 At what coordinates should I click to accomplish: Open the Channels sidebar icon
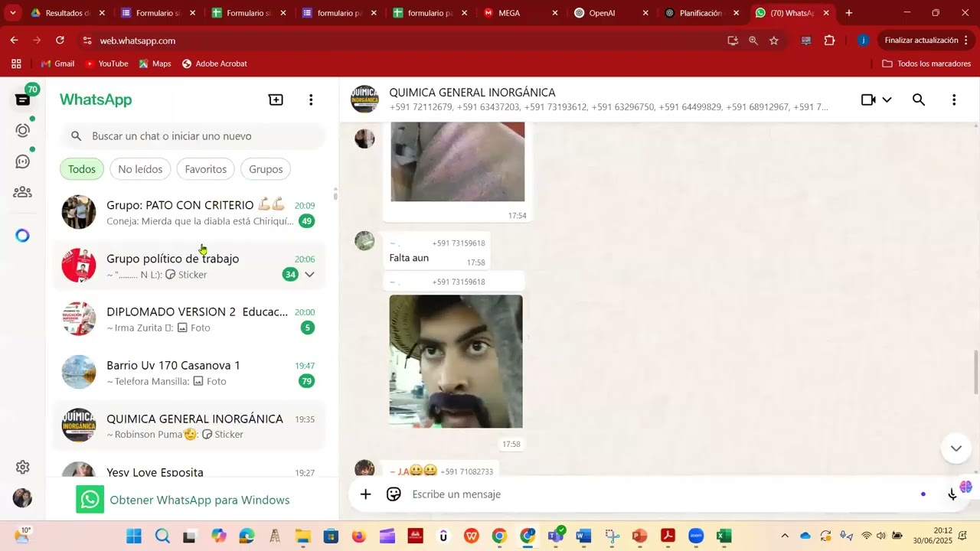pyautogui.click(x=23, y=161)
